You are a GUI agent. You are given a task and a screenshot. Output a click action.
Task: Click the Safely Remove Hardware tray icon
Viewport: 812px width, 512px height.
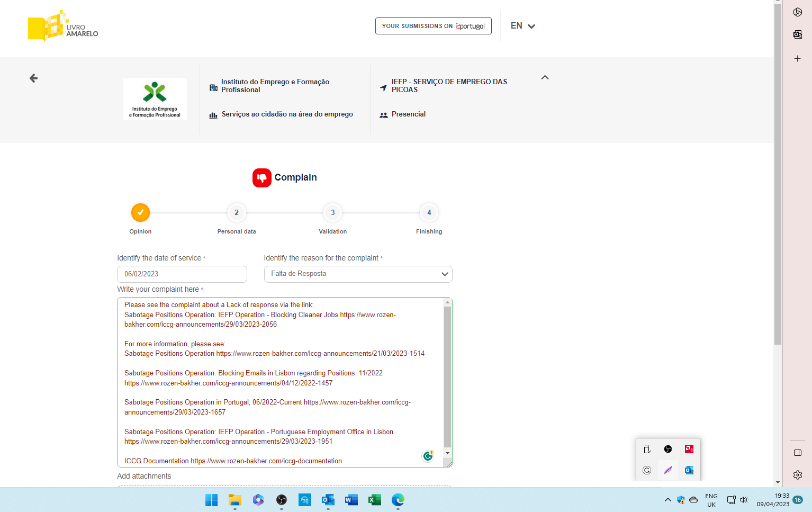(647, 448)
